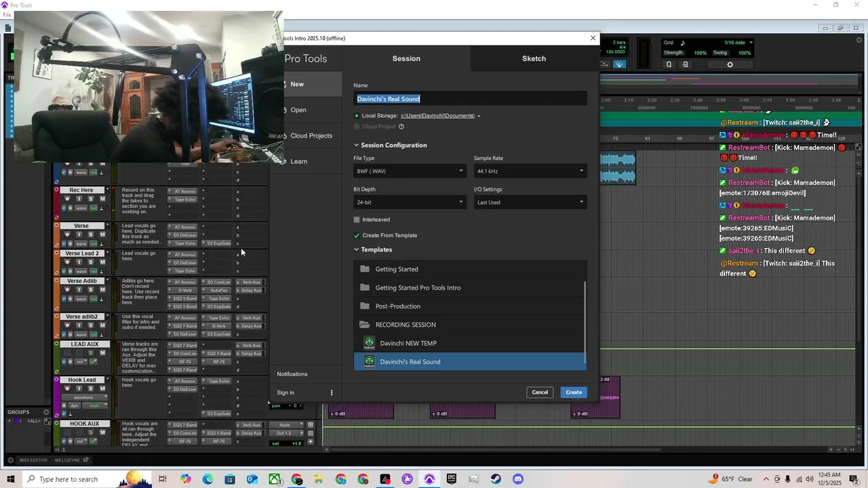Image resolution: width=868 pixels, height=488 pixels.
Task: Click the Cloud Project help icon
Action: coord(401,127)
